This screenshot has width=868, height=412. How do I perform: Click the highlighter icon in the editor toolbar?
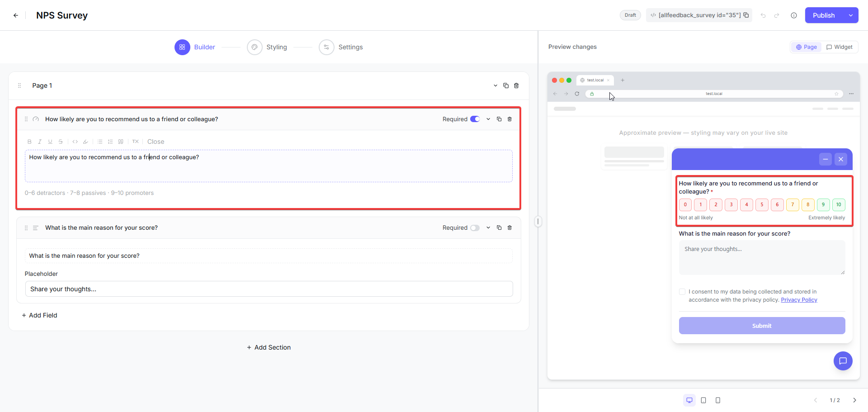pyautogui.click(x=85, y=142)
